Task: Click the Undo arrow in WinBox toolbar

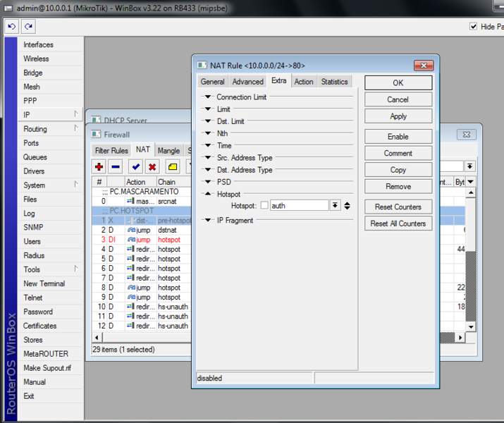Action: 11,26
